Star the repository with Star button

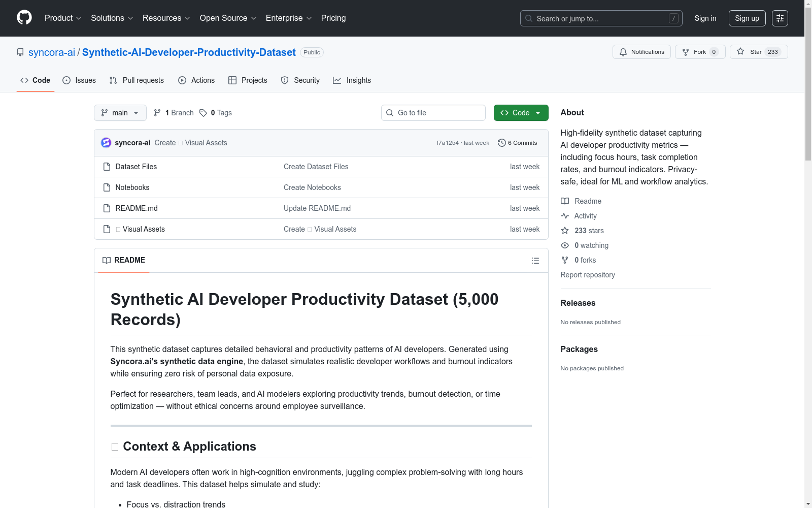[x=759, y=52]
